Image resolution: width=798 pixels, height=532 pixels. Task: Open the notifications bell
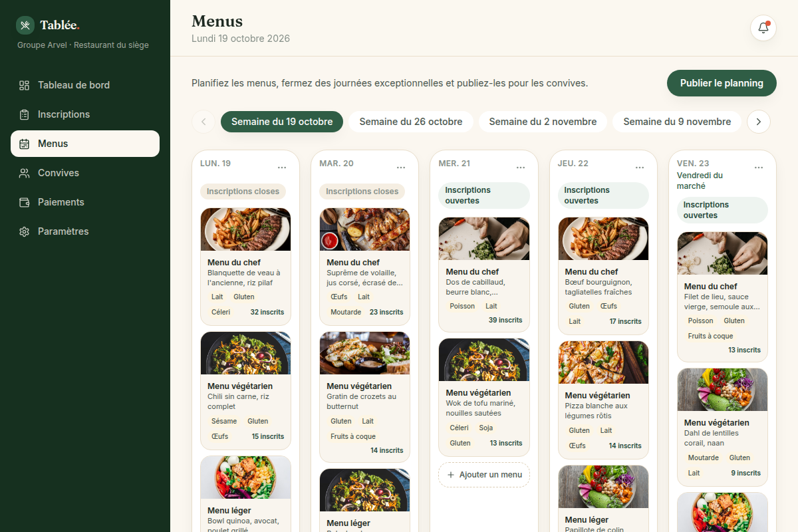coord(763,28)
